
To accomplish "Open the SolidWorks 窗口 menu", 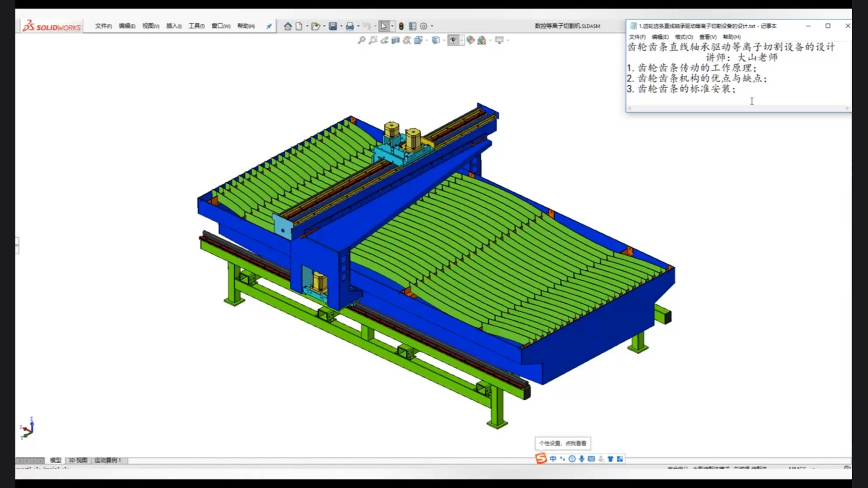I will click(221, 26).
